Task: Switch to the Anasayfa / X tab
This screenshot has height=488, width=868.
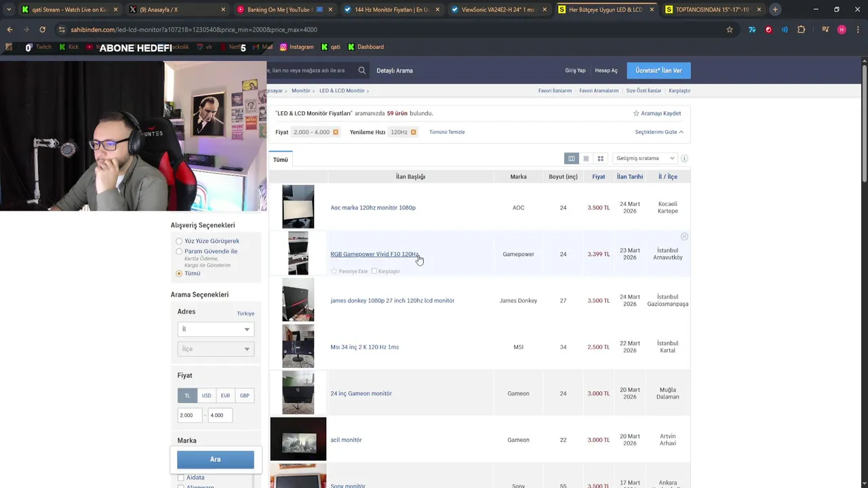Action: tap(176, 9)
